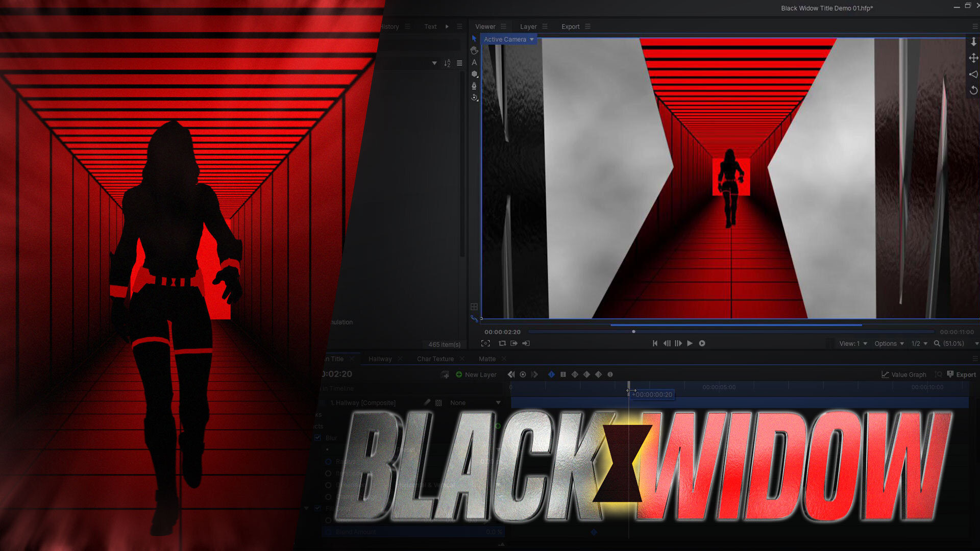
Task: Select the Hand pan tool
Action: point(474,51)
